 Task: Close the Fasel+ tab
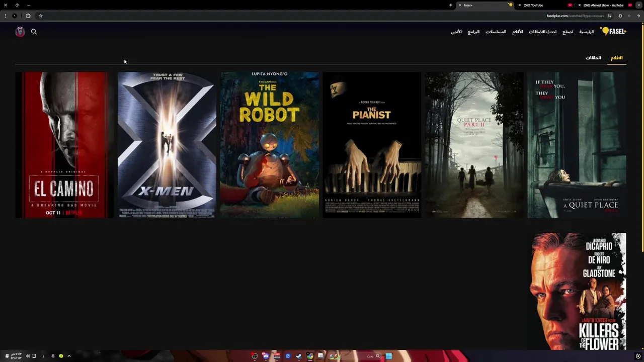[459, 5]
